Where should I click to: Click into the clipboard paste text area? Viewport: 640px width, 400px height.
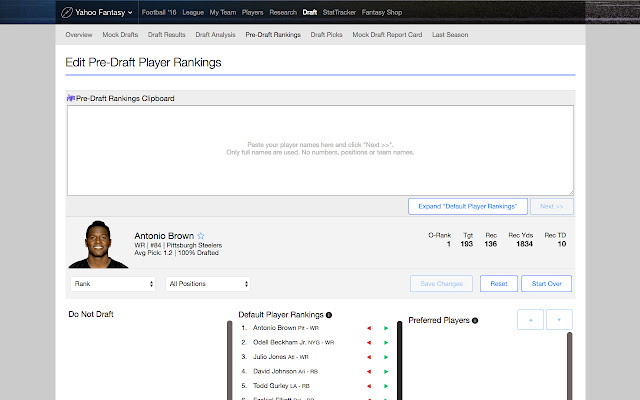(320, 150)
